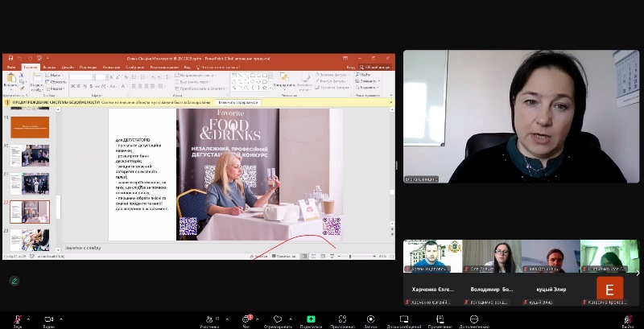Viewport: 644px width, 329px height.
Task: Toggle Zoom microphone mute (Звук)
Action: tap(18, 319)
